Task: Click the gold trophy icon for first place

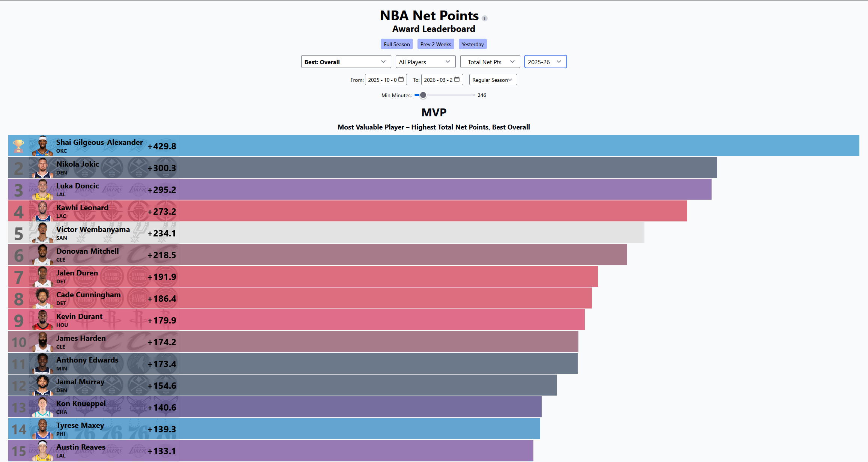Action: (x=18, y=146)
